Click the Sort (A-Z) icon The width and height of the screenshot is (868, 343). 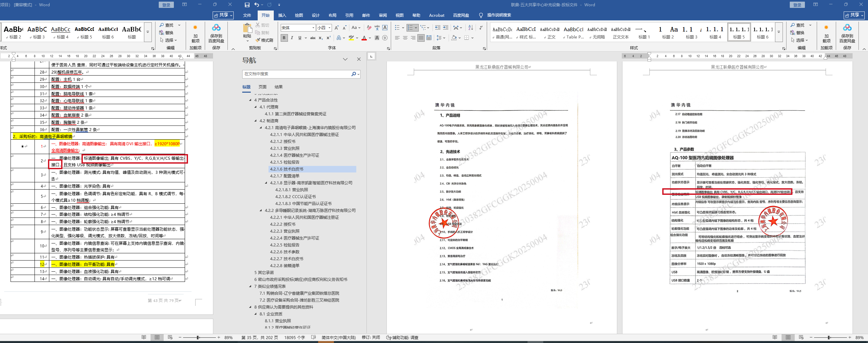coord(471,28)
